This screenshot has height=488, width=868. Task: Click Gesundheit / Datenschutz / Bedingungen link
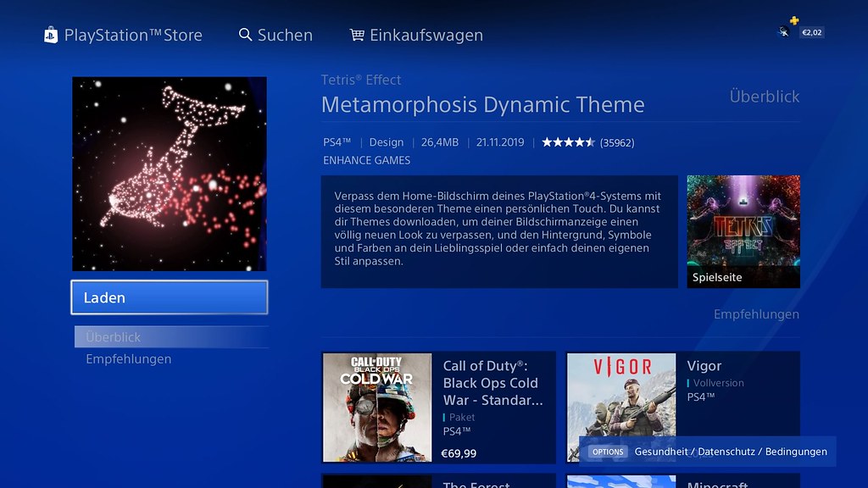pyautogui.click(x=731, y=452)
